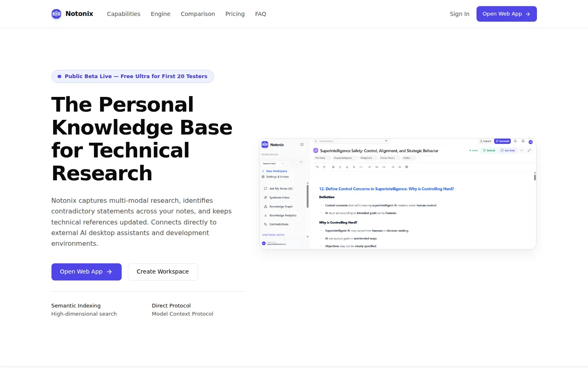Click the Search notes field in the preview

click(x=351, y=141)
